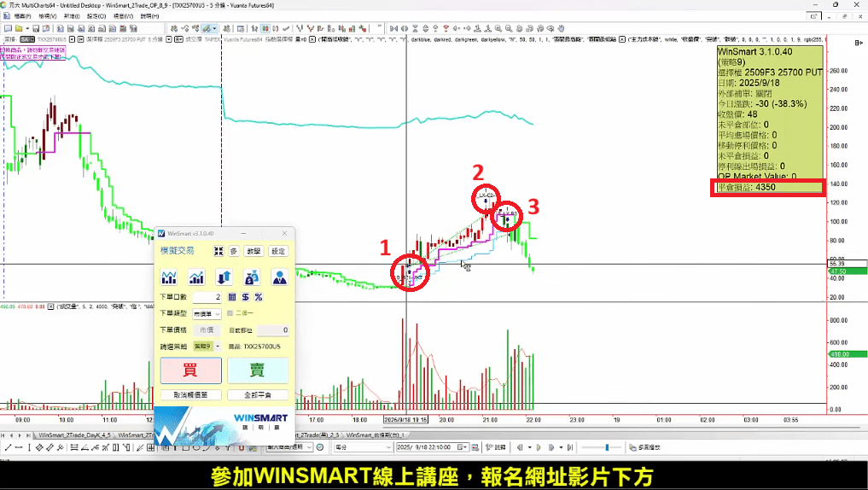This screenshot has height=490, width=868.
Task: Toggle the 多 button in WinSmart header
Action: [x=234, y=251]
